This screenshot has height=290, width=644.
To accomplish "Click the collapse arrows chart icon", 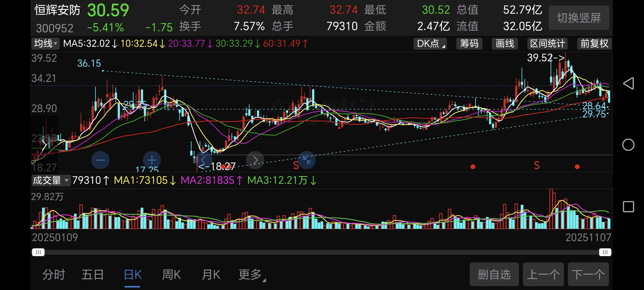I will 307,160.
